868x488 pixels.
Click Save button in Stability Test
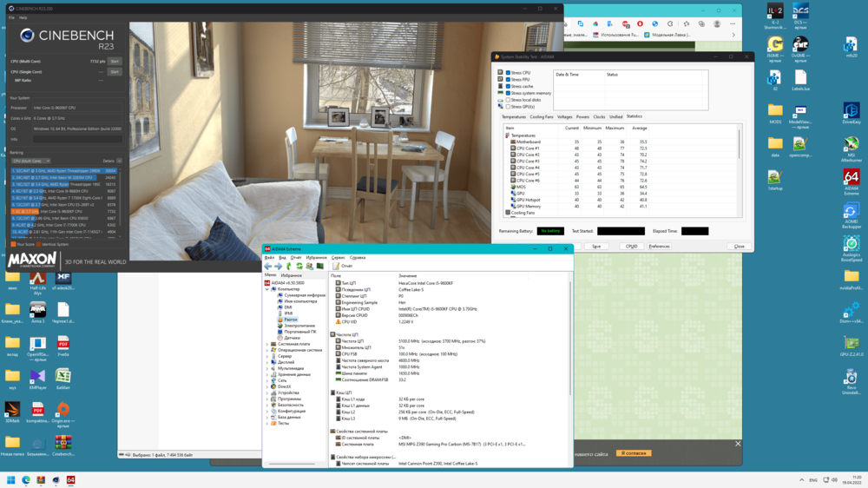coord(596,247)
